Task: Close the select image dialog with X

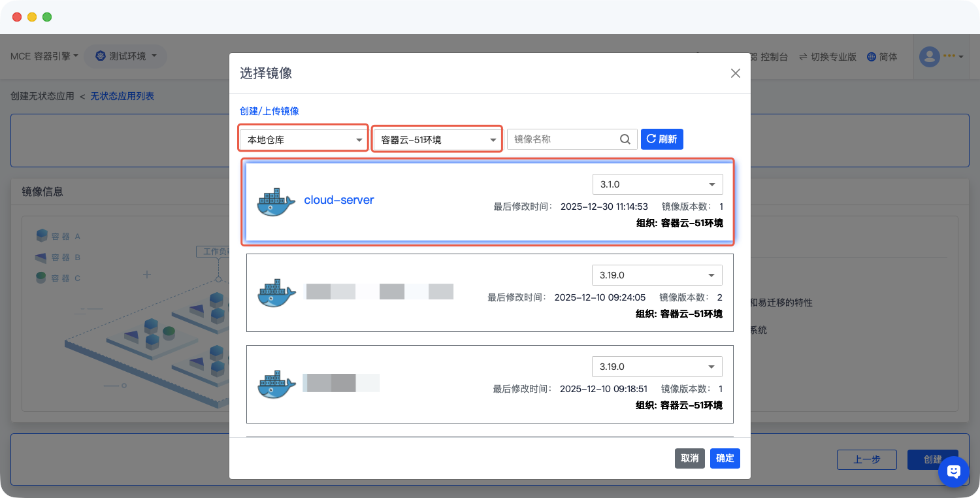Action: point(735,73)
